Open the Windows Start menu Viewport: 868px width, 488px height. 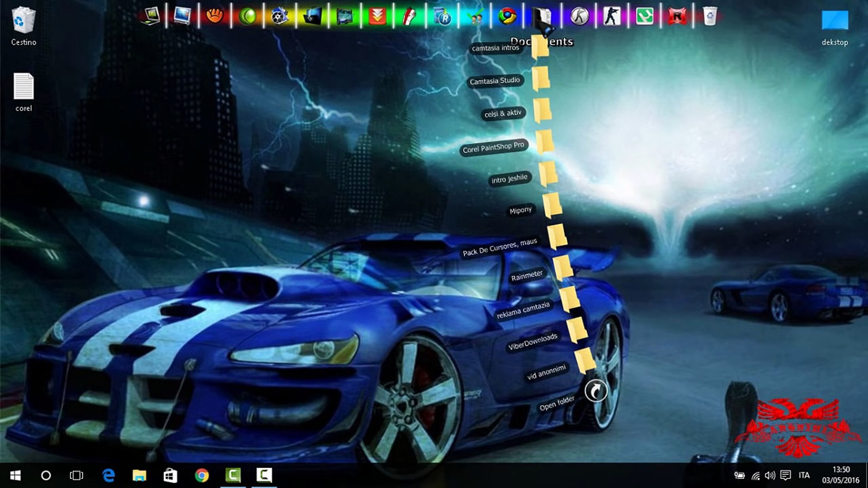tap(15, 475)
